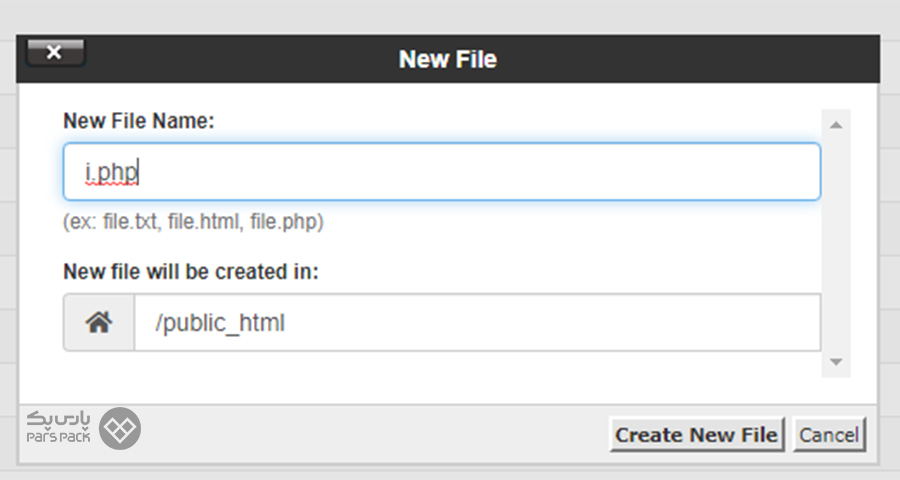The width and height of the screenshot is (900, 480).
Task: Click the scrollbar up arrow
Action: (x=836, y=125)
